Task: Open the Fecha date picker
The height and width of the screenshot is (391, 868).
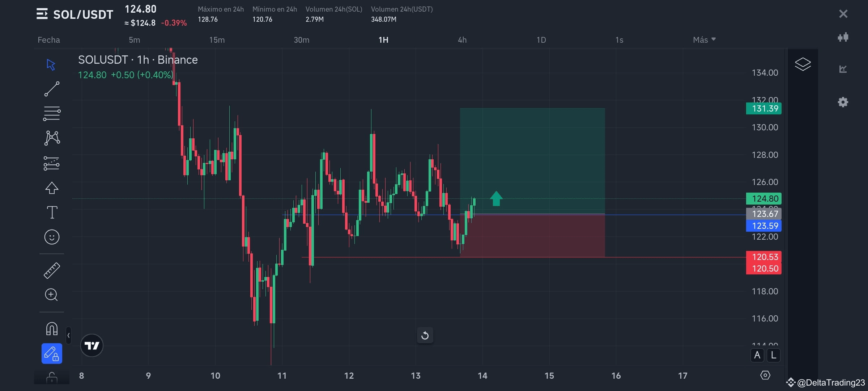Action: tap(49, 40)
